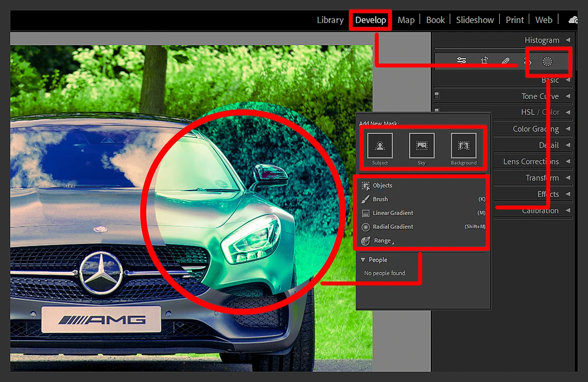Expand the Transform panel
Image resolution: width=588 pixels, height=382 pixels.
click(x=568, y=178)
